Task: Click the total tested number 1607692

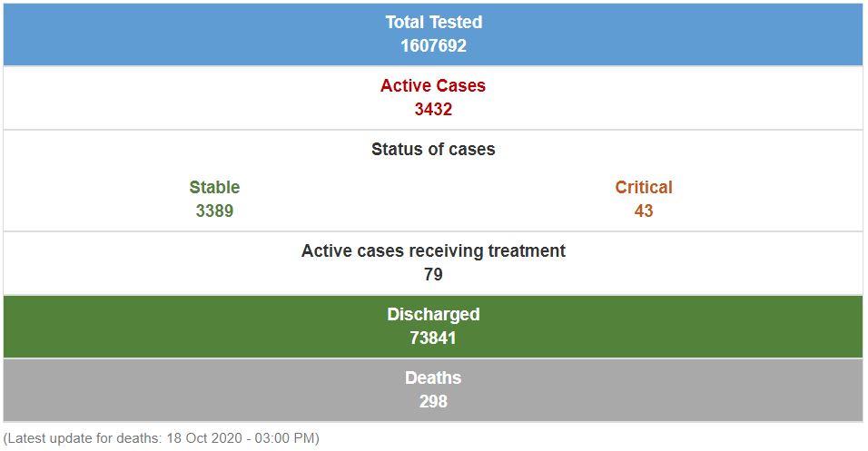Action: [x=433, y=45]
